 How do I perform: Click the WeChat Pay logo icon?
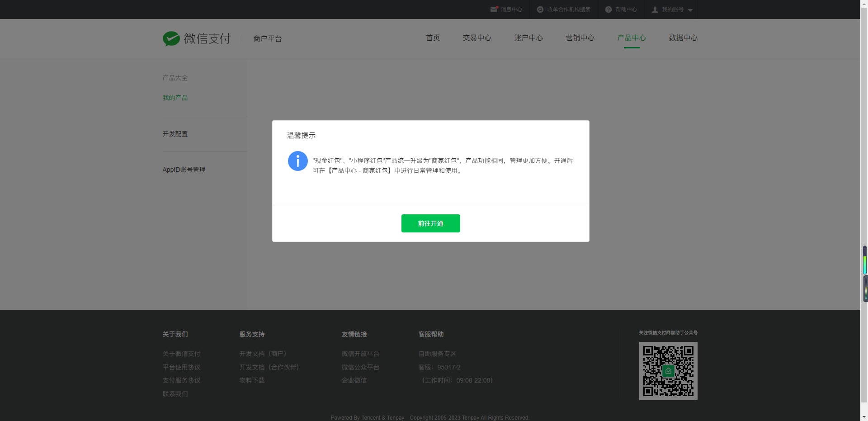171,39
